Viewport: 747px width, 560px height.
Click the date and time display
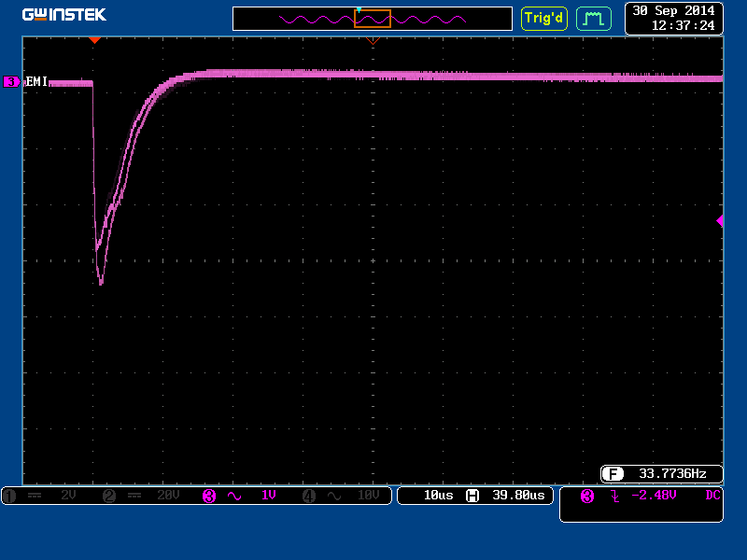[673, 18]
